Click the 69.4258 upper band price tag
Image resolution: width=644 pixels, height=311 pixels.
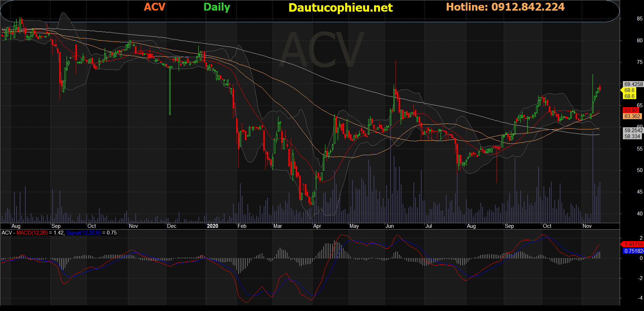(633, 84)
